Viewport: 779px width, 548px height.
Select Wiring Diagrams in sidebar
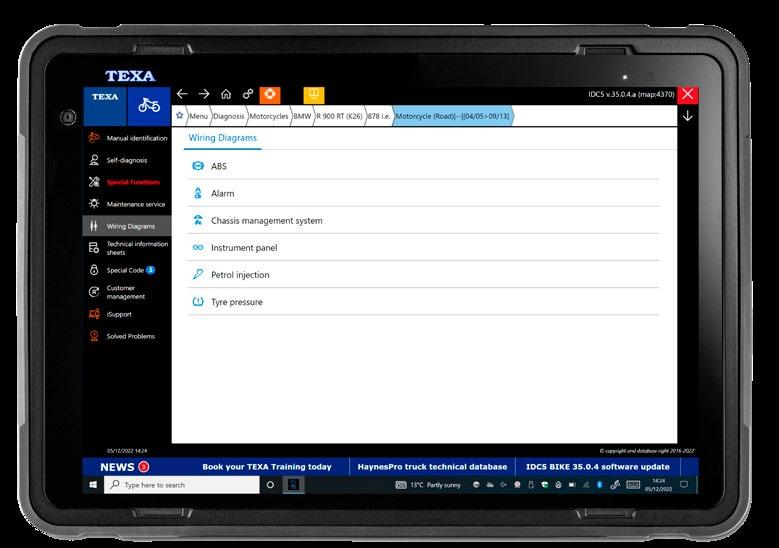click(x=127, y=226)
